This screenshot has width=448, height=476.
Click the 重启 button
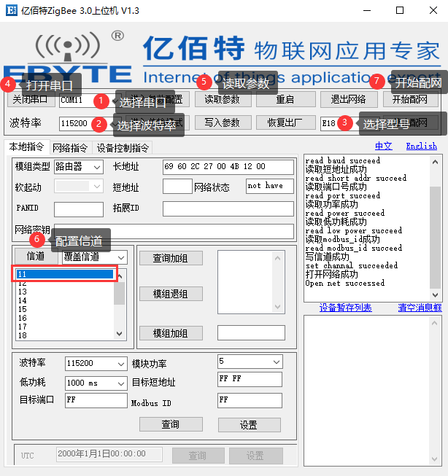(x=285, y=99)
